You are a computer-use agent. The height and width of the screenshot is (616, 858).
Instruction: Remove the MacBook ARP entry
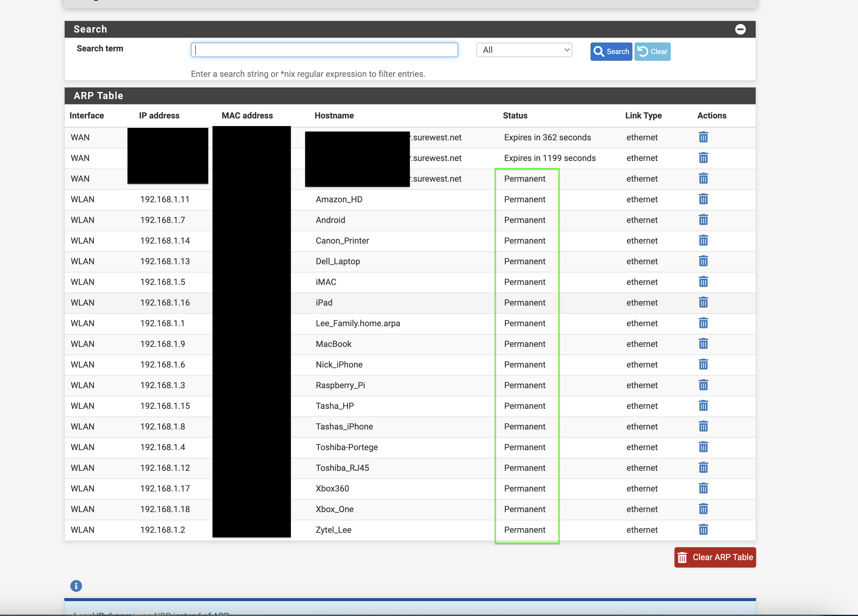tap(703, 344)
